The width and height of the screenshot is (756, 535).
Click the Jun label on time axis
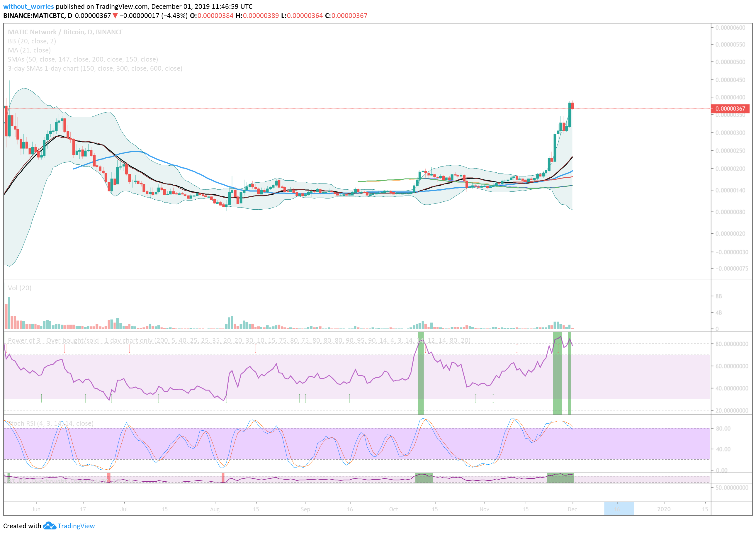(36, 509)
